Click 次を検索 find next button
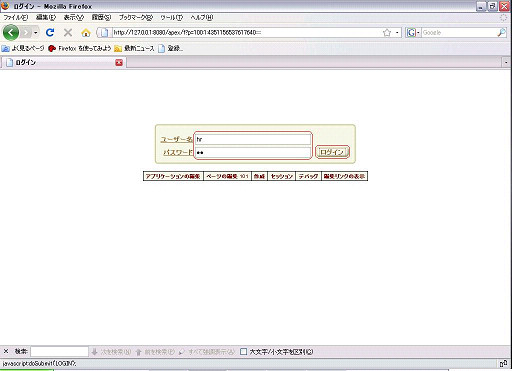The image size is (512, 371). (111, 352)
